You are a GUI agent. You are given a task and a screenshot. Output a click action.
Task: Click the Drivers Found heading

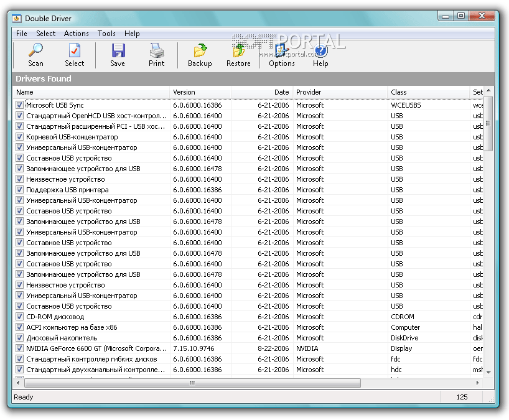(44, 78)
